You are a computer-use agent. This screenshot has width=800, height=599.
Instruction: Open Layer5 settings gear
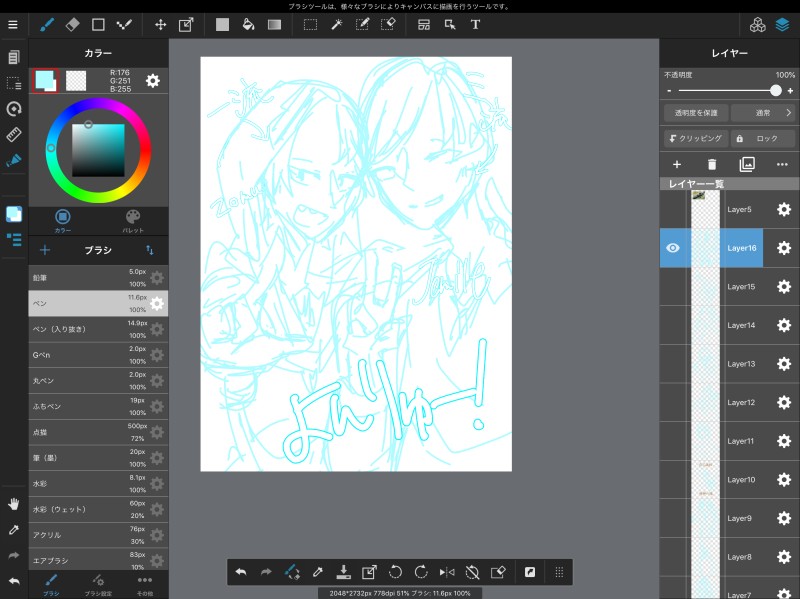(784, 209)
